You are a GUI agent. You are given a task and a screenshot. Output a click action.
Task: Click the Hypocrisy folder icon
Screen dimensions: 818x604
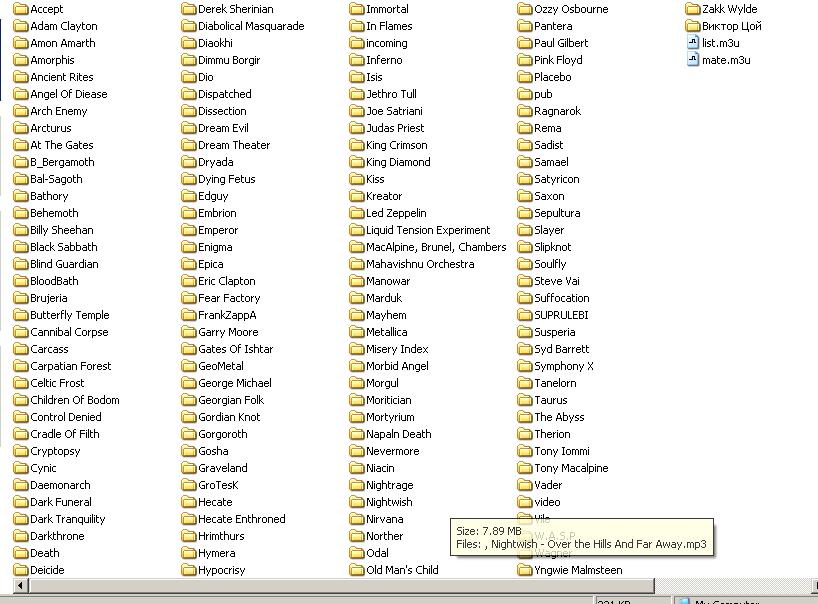click(x=189, y=570)
